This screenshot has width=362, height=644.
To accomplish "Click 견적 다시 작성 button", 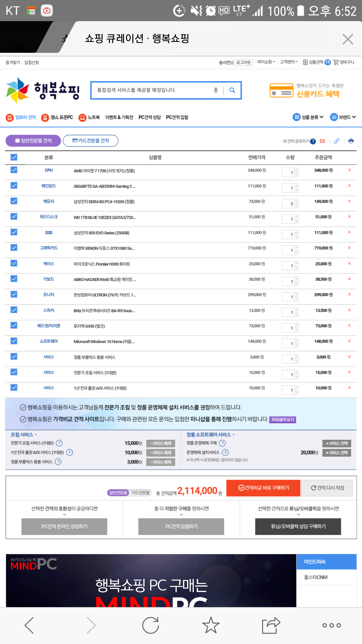I will pos(327,488).
